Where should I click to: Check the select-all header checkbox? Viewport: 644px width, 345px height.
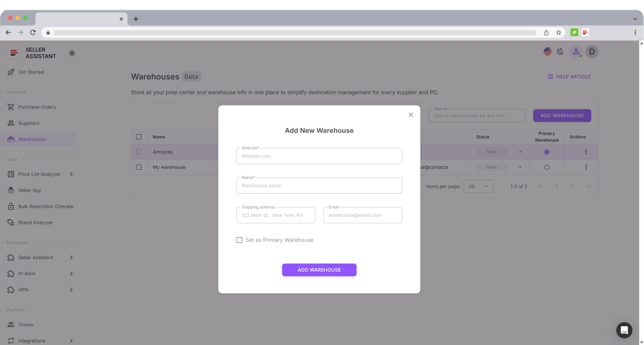point(139,137)
